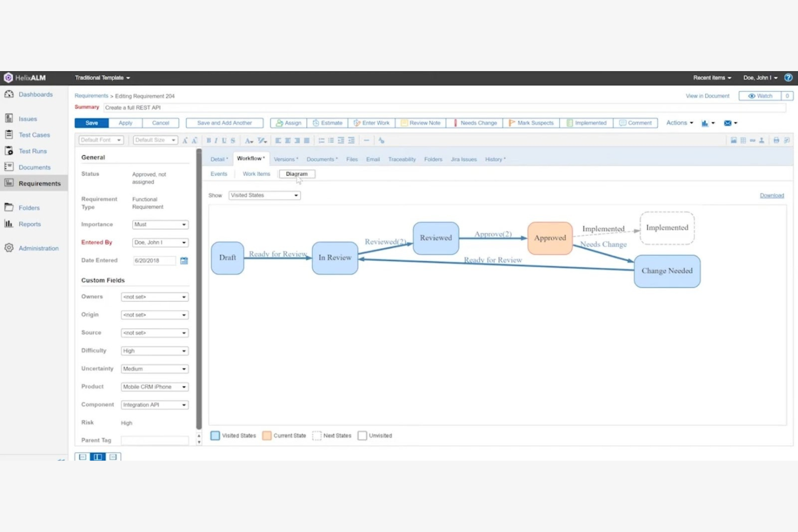Click Save and Add Another
The image size is (798, 532).
click(x=224, y=122)
